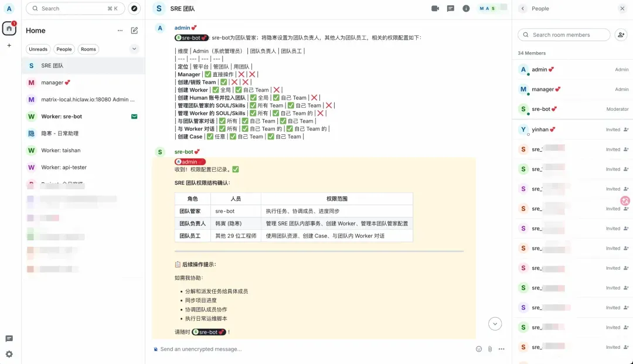Click the People panel title
The image size is (633, 364).
pyautogui.click(x=540, y=8)
